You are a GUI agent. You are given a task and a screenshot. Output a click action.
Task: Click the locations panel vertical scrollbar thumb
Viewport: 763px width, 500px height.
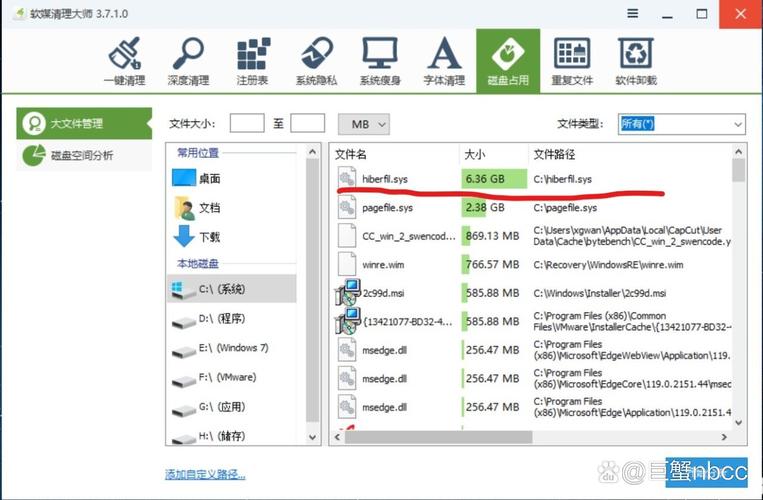coord(312,290)
